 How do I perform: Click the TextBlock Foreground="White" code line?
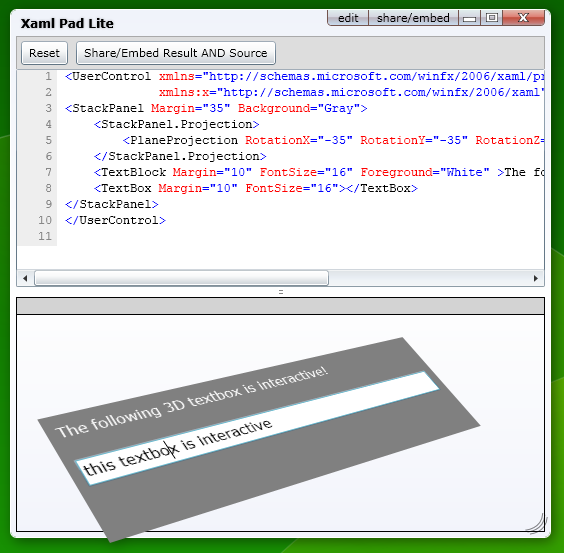(319, 172)
